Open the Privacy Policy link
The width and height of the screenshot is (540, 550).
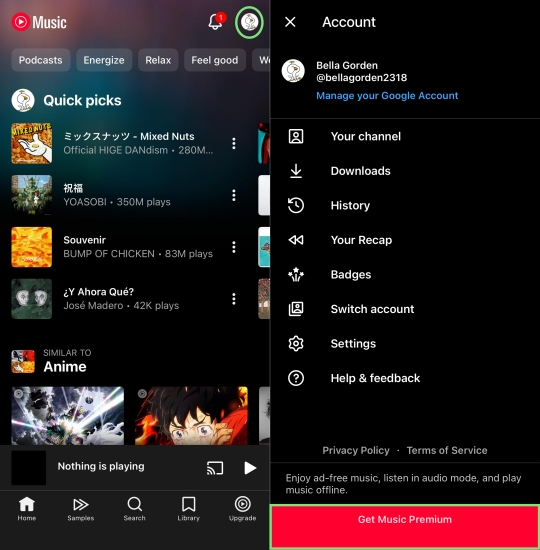356,450
